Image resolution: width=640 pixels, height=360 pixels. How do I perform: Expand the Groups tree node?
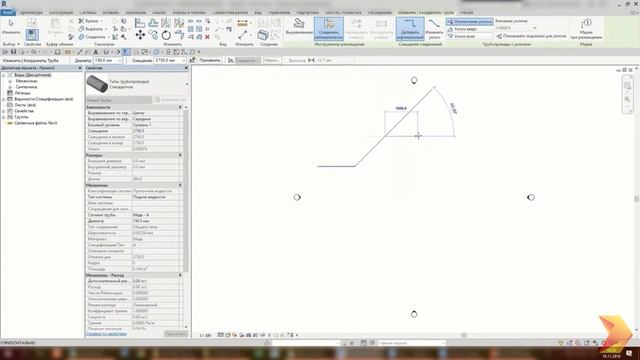pyautogui.click(x=4, y=117)
